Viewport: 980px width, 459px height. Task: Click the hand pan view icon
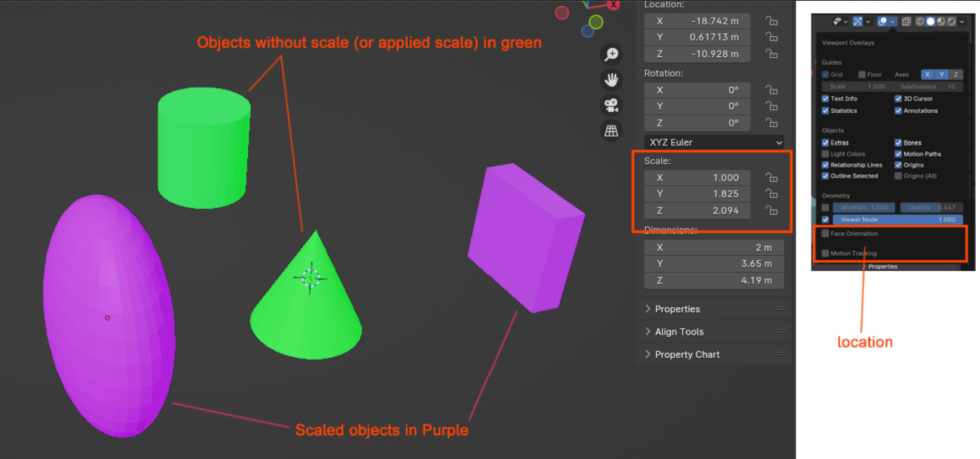pos(611,80)
